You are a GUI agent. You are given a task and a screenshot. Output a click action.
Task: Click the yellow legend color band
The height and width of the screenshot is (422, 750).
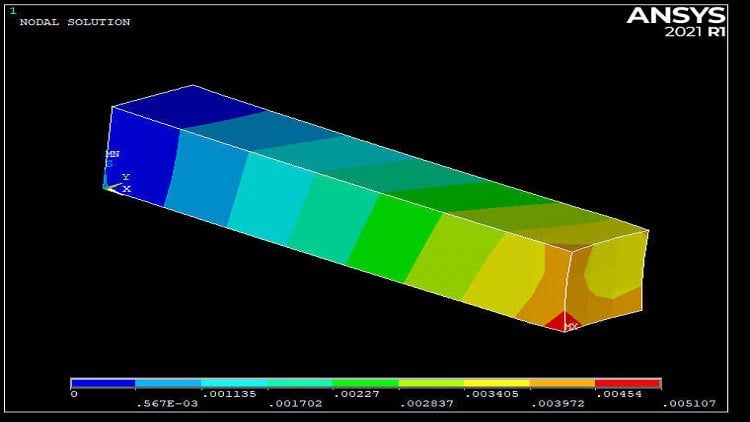coord(497,383)
